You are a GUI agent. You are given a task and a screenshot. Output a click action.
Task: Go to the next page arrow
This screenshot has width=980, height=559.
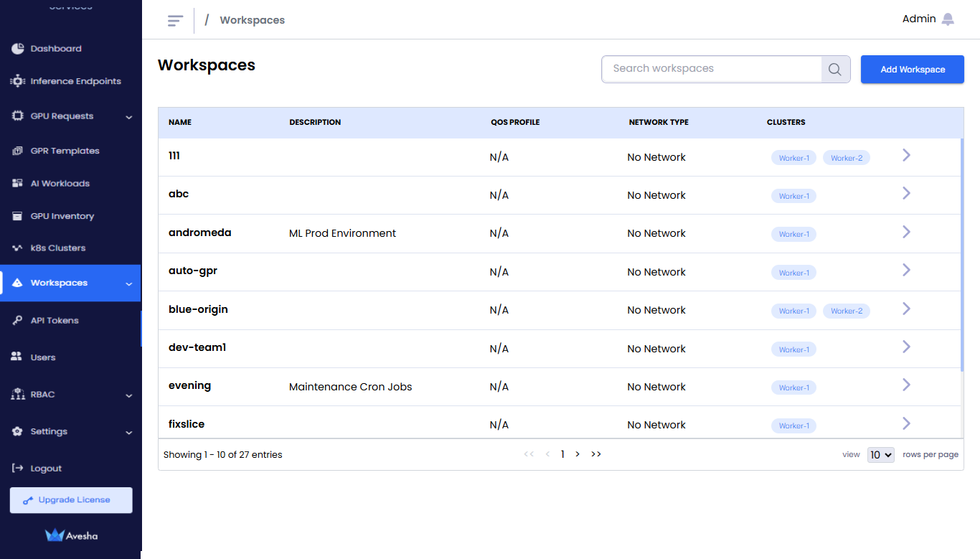578,454
